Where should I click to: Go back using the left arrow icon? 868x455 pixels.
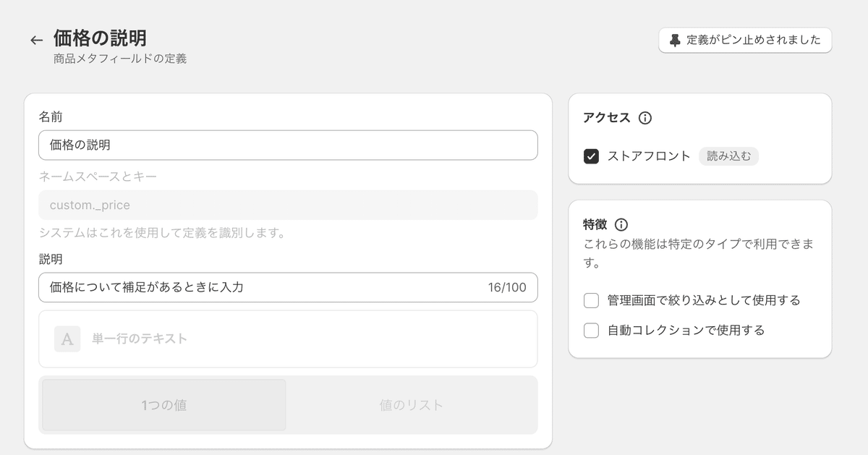pyautogui.click(x=36, y=41)
